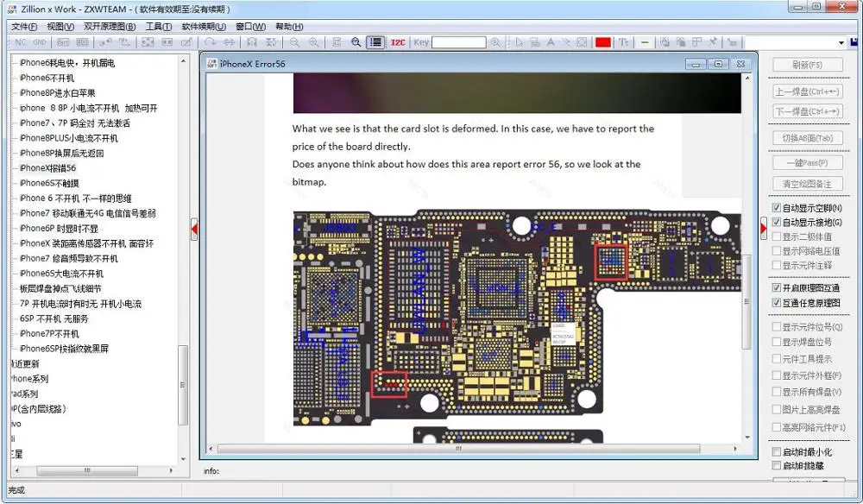Toggle the list view toolbar icon
This screenshot has width=863, height=504.
point(375,42)
